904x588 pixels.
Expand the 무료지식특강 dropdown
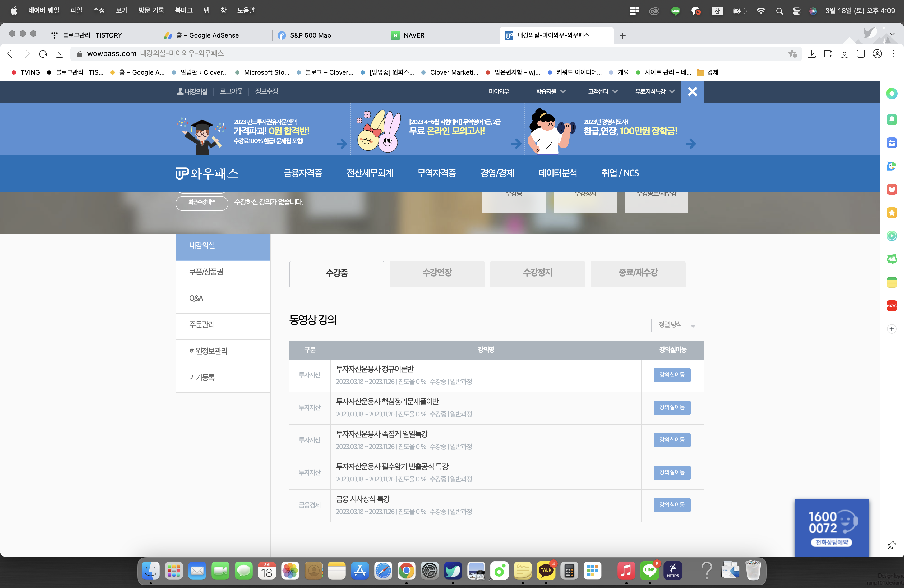655,91
